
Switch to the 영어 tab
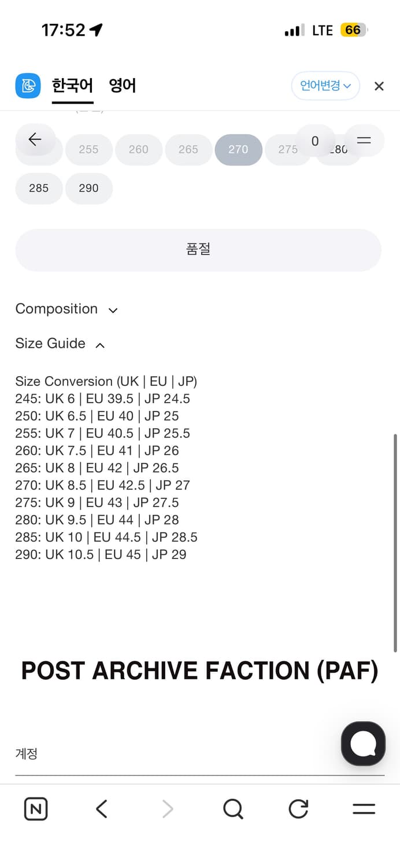tap(122, 85)
